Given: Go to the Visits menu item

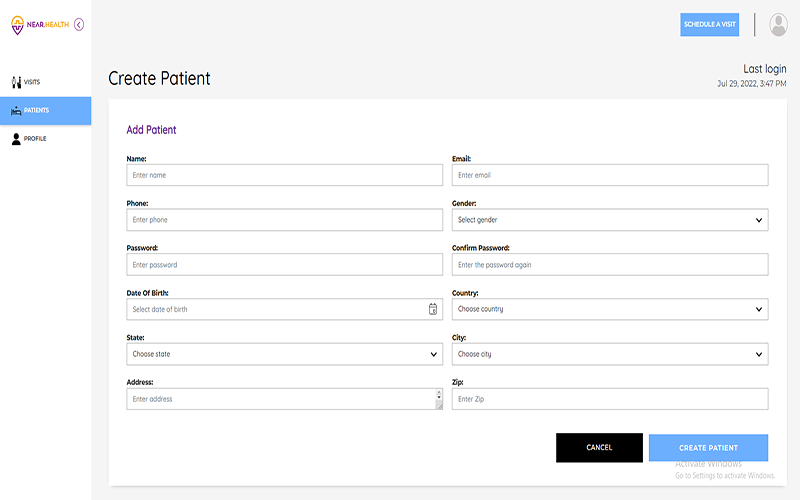Looking at the screenshot, I should tap(32, 82).
